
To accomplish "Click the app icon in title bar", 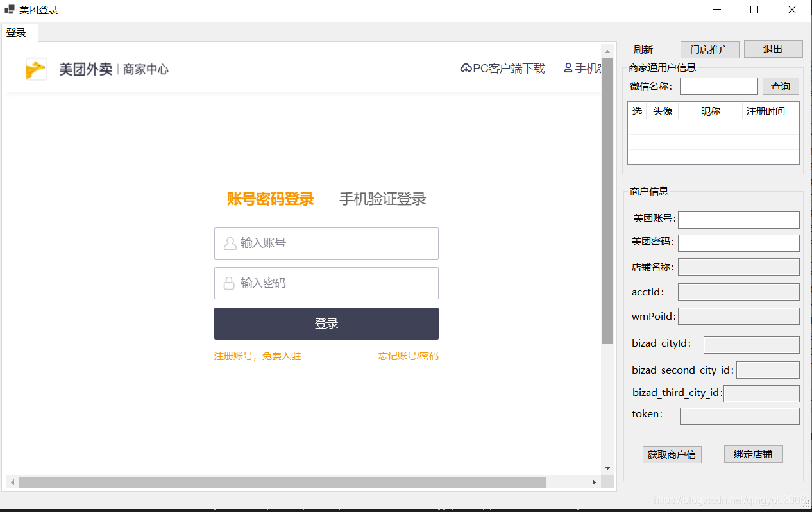I will (9, 10).
